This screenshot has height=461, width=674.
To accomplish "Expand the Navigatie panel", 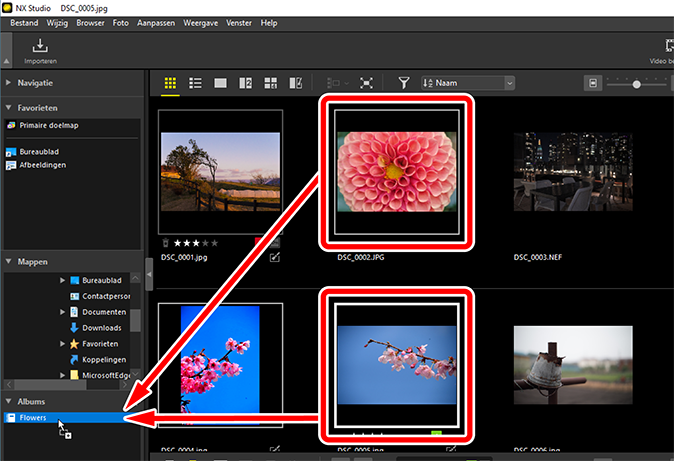I will (x=8, y=82).
